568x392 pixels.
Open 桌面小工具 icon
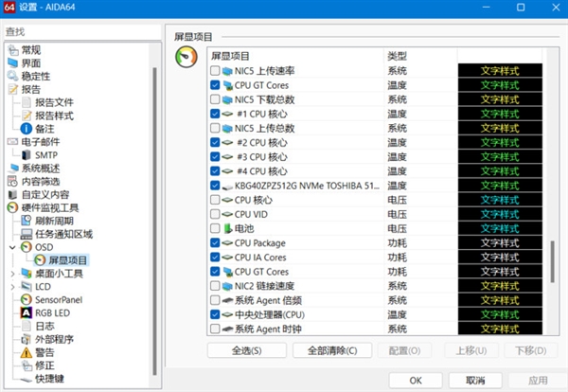coord(27,274)
